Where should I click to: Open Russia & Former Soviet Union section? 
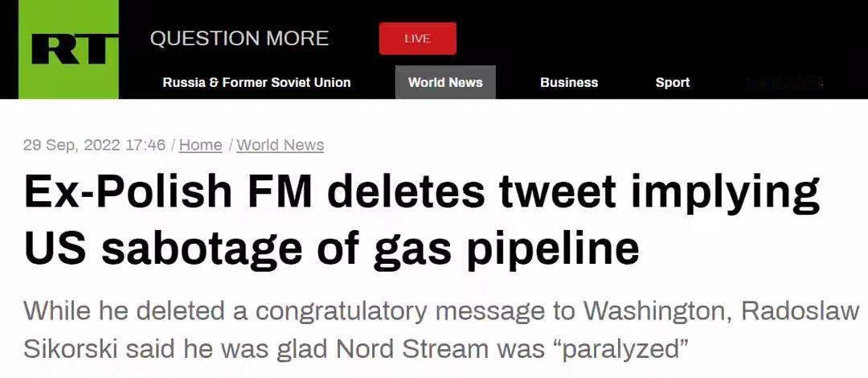(x=256, y=82)
